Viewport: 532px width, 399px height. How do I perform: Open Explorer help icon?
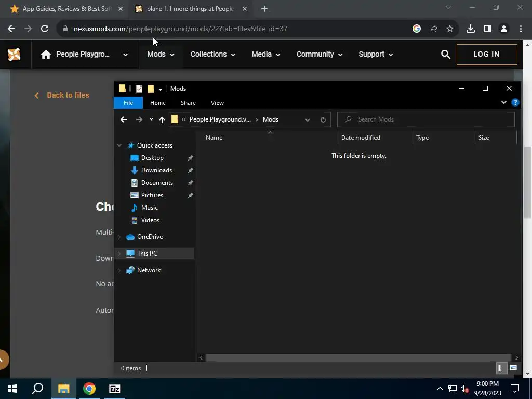tap(515, 102)
